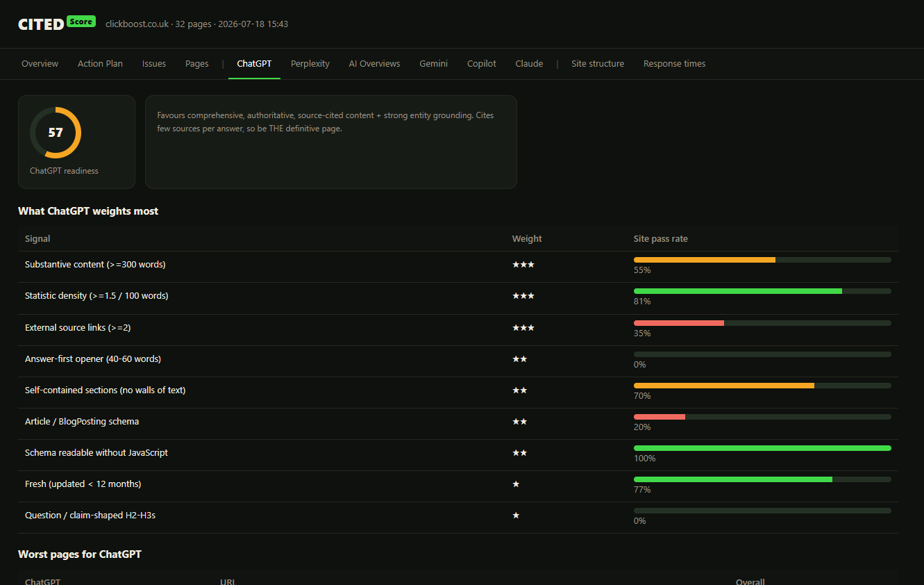Click Schema readable without JavaScript row
Viewport: 924px width, 585px height.
click(458, 455)
